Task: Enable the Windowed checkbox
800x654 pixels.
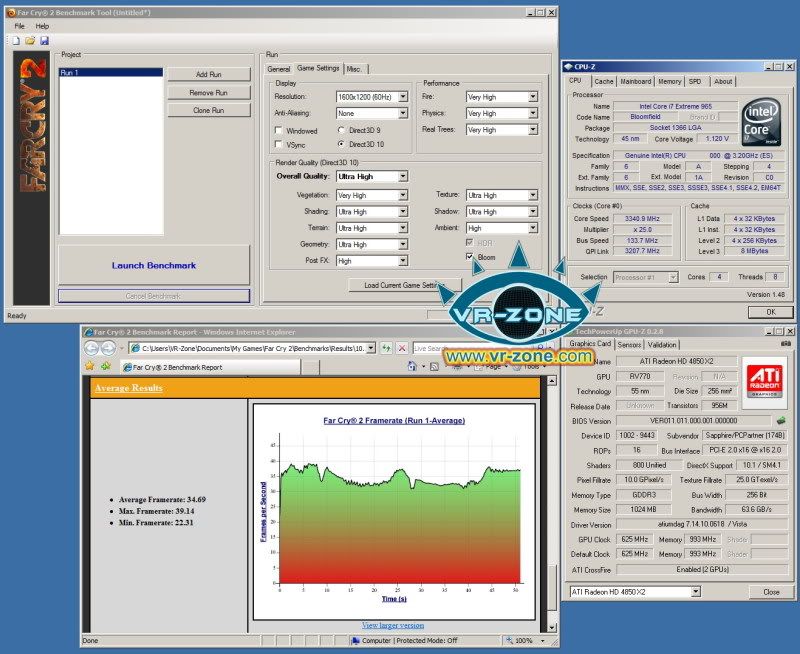Action: [x=279, y=130]
